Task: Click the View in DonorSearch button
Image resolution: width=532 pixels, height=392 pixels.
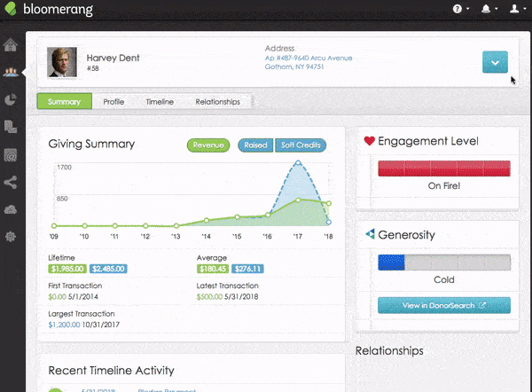Action: (444, 306)
